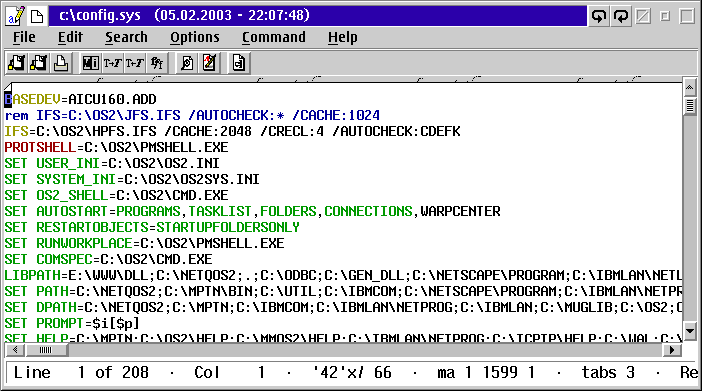The height and width of the screenshot is (391, 702).
Task: Click the diagonal-slash hide window button
Action: (643, 16)
